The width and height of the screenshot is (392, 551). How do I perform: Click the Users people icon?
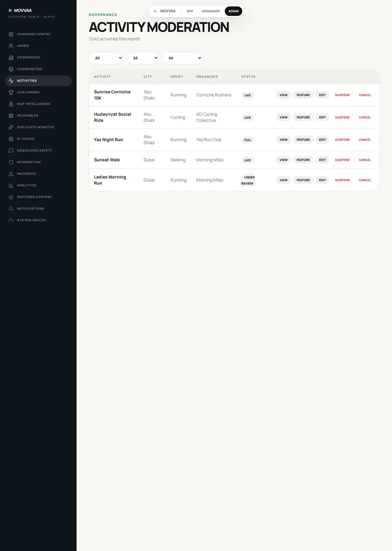tap(11, 46)
